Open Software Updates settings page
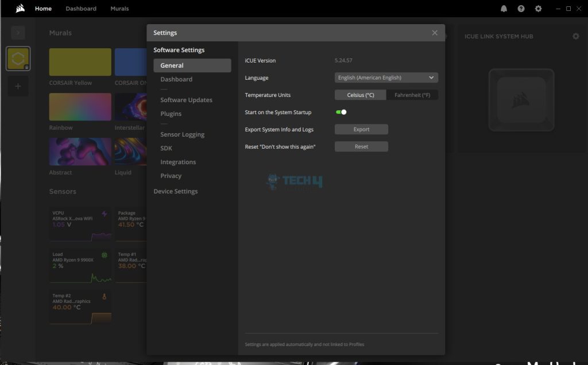Image resolution: width=588 pixels, height=365 pixels. [186, 100]
